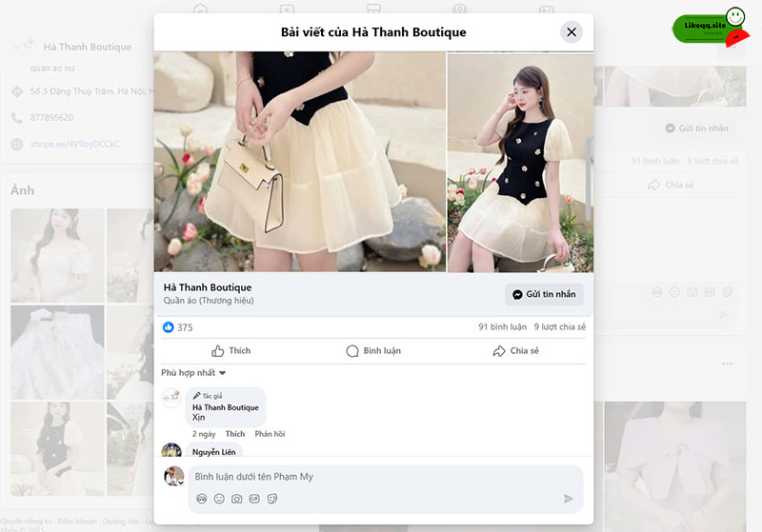
Task: Open Gửi tin nhắn messenger button in dialog
Action: (x=544, y=294)
